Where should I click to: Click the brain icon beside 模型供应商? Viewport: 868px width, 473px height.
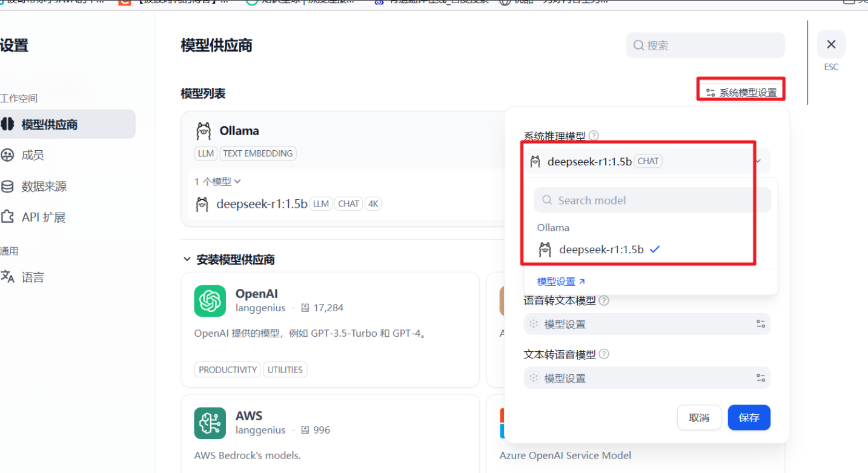(x=7, y=124)
